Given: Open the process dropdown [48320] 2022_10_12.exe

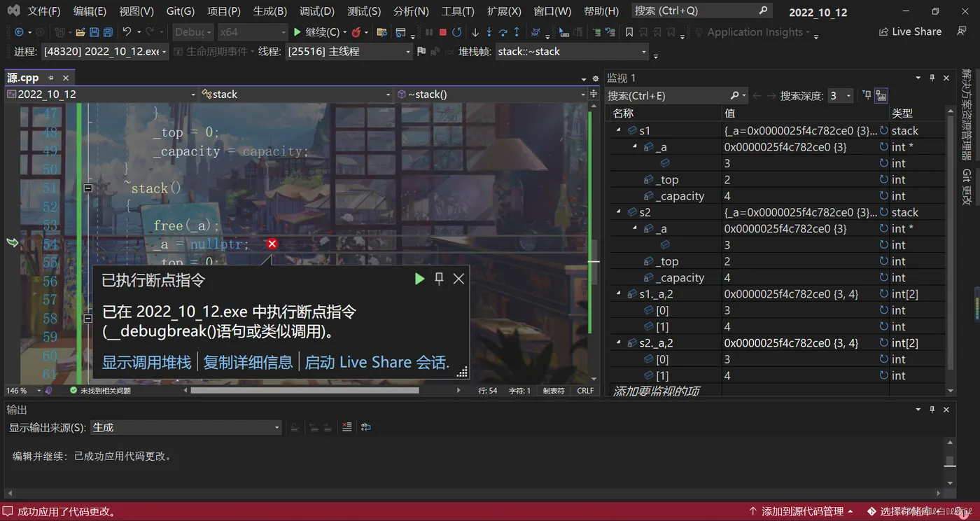Looking at the screenshot, I should [104, 52].
